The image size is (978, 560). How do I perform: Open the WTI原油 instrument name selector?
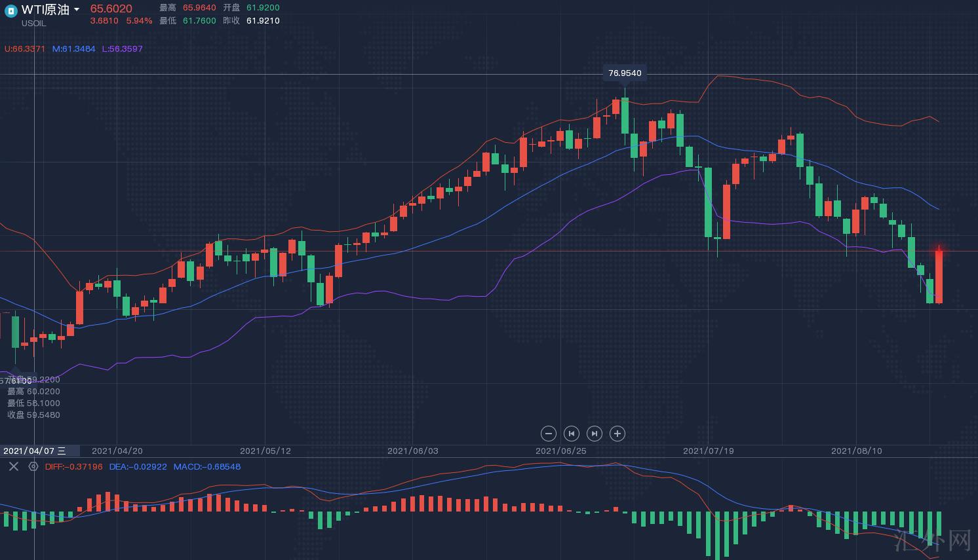tap(45, 9)
